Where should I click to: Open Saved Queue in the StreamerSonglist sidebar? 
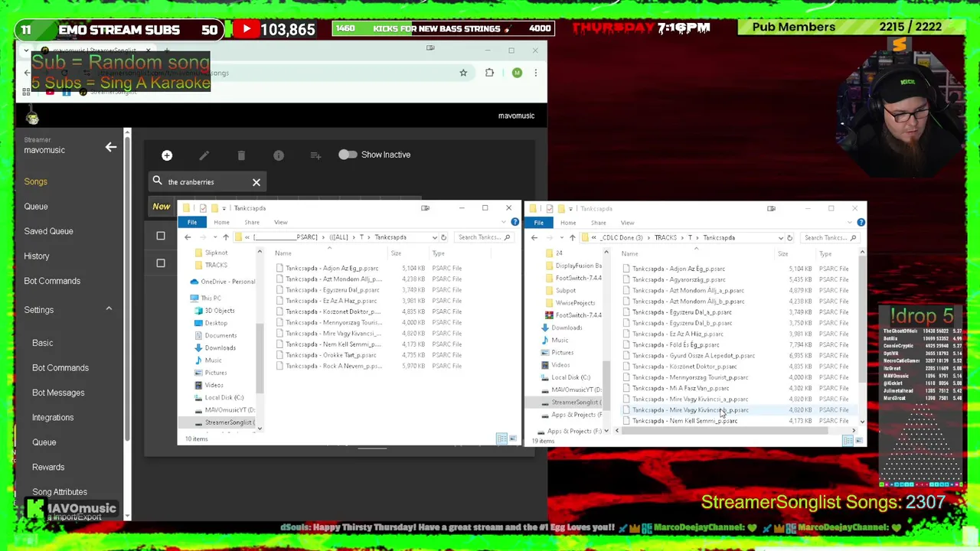pos(48,231)
